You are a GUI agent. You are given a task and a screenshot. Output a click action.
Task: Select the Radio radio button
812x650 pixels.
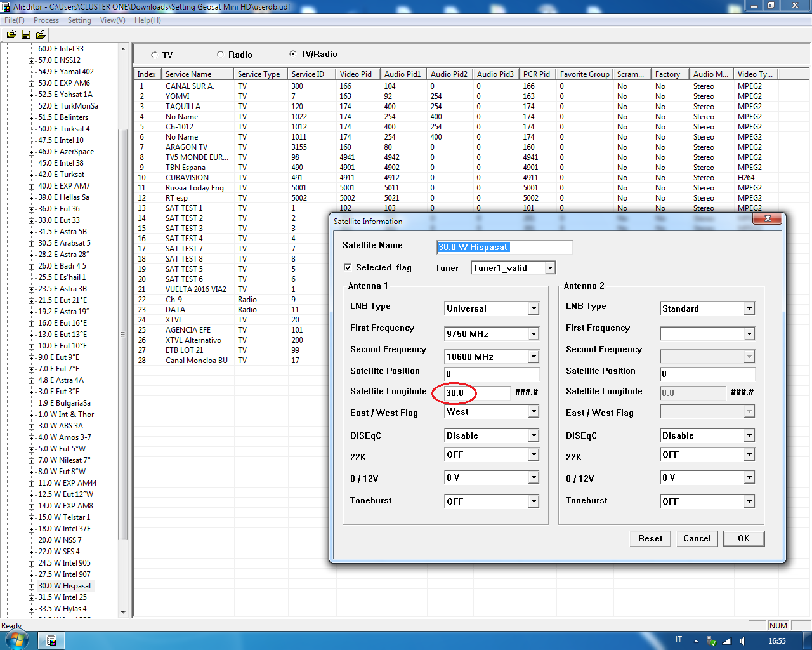[220, 55]
